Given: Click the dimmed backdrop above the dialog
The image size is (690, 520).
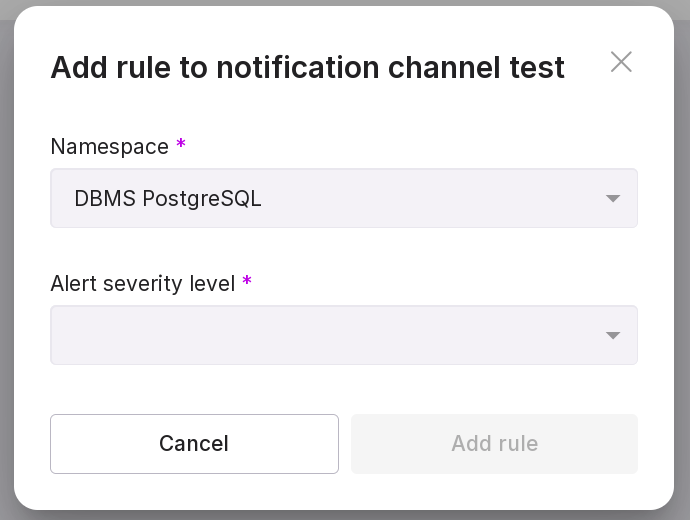Looking at the screenshot, I should point(345,2).
